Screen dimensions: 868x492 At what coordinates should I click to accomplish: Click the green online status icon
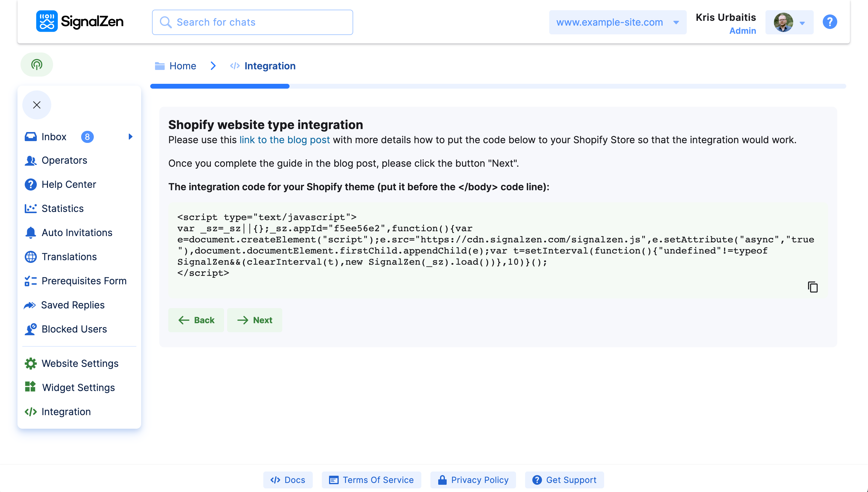click(x=36, y=64)
